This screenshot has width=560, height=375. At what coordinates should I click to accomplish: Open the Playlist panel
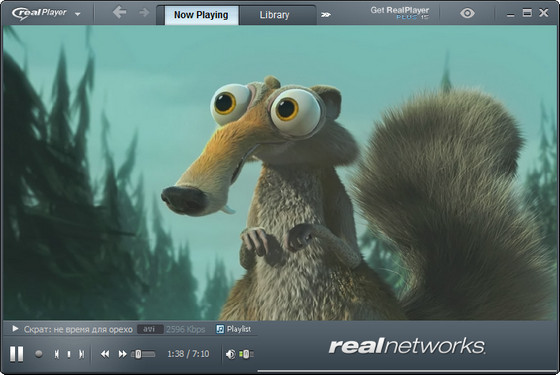234,329
